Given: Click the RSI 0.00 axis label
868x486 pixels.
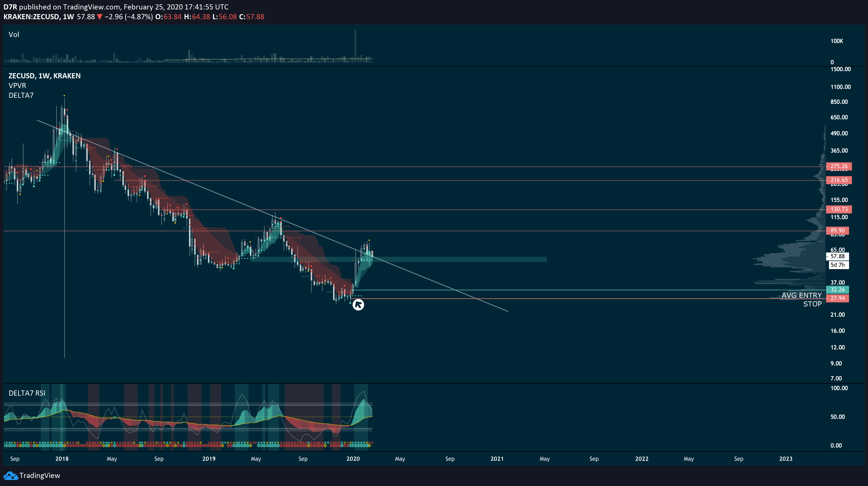Looking at the screenshot, I should (x=836, y=446).
